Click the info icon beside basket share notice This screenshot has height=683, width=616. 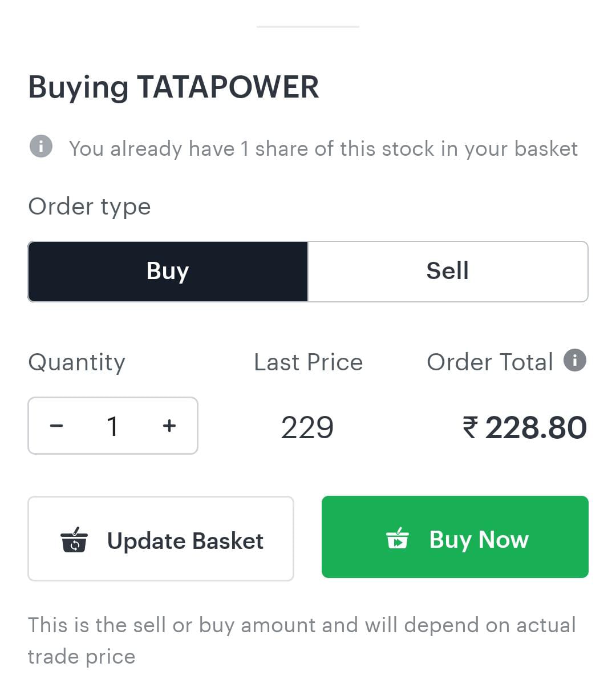coord(40,146)
